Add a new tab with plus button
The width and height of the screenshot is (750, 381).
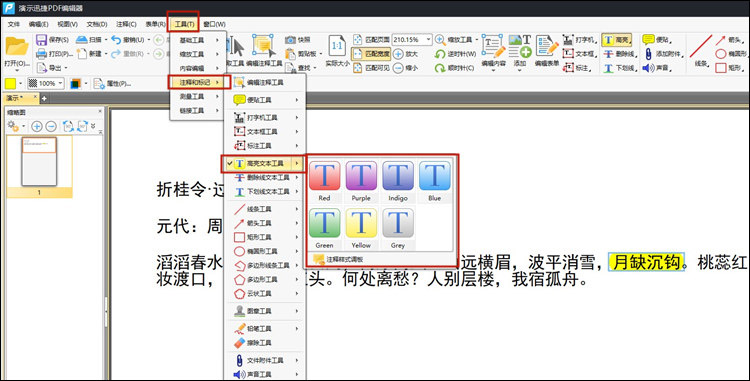(x=44, y=98)
